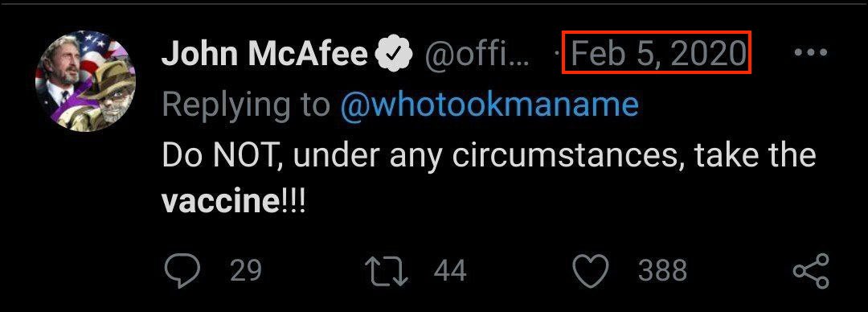Click the tweet text line starting Do NOT

[x=489, y=156]
